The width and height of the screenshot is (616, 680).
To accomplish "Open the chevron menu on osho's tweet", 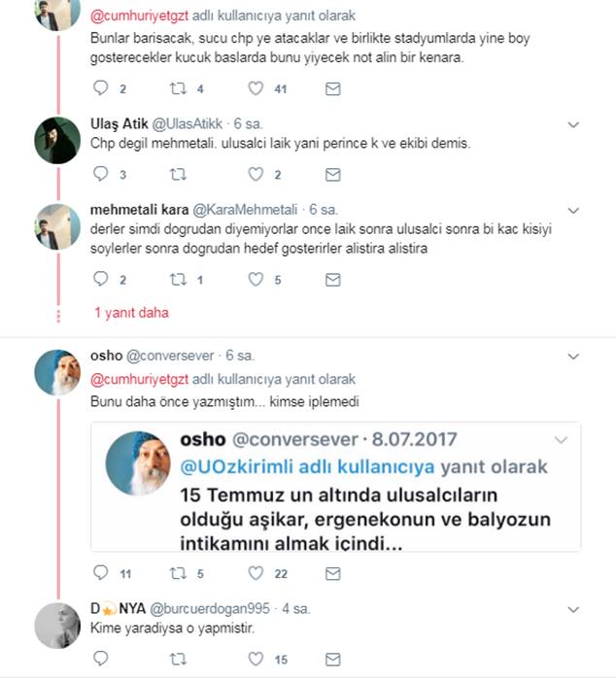I will pos(573,357).
